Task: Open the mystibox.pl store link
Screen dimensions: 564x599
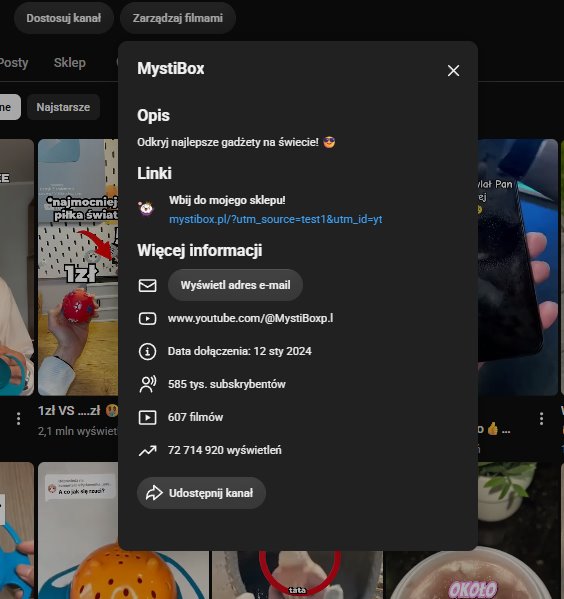Action: coord(276,219)
